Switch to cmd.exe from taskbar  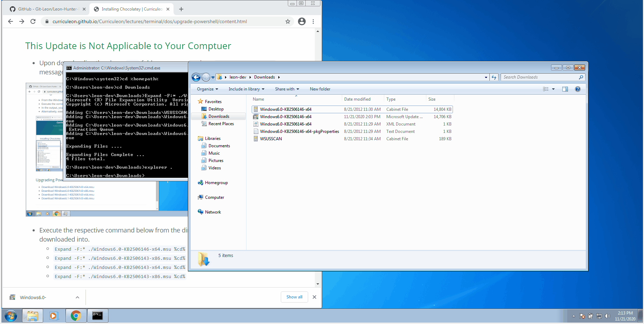97,316
